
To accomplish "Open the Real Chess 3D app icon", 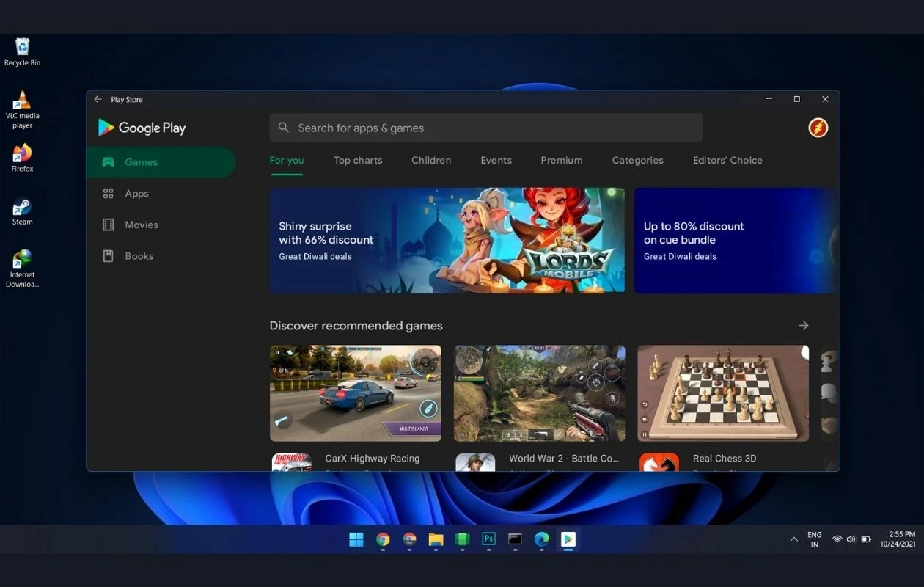I will (x=659, y=462).
